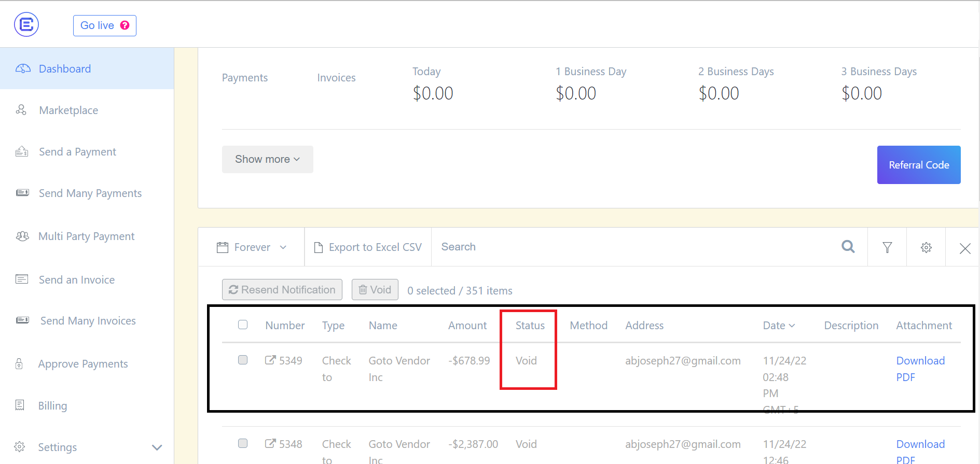The width and height of the screenshot is (980, 464).
Task: Click the 3 Business Days amount
Action: point(861,93)
